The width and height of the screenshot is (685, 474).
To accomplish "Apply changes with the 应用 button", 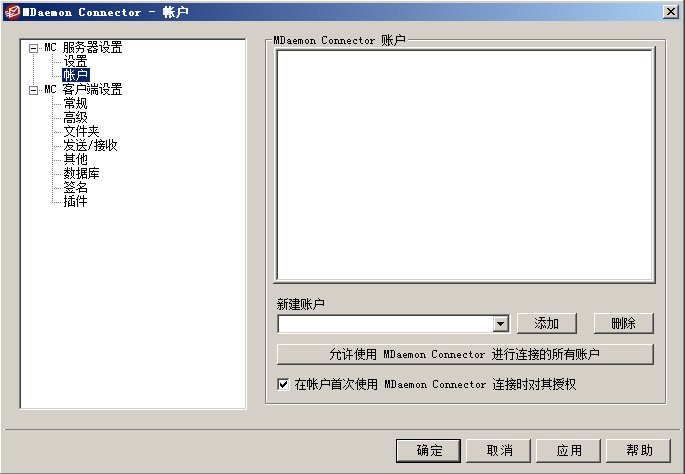I will coord(568,450).
